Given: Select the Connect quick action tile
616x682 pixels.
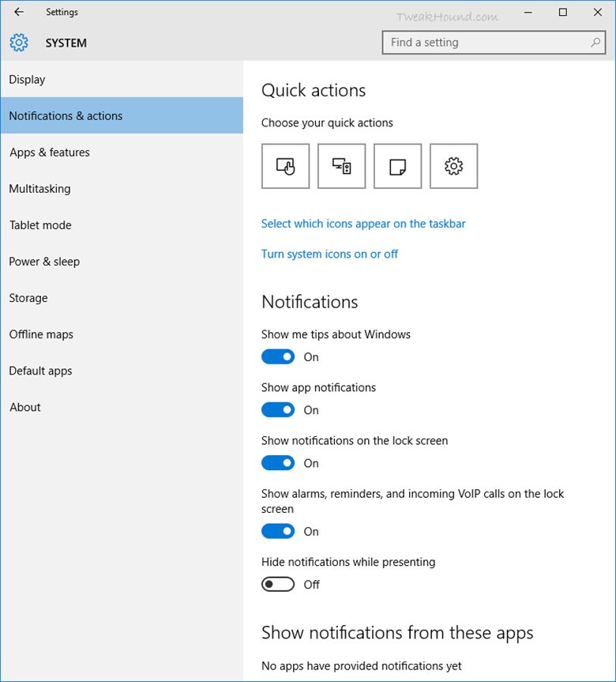Looking at the screenshot, I should pos(341,166).
